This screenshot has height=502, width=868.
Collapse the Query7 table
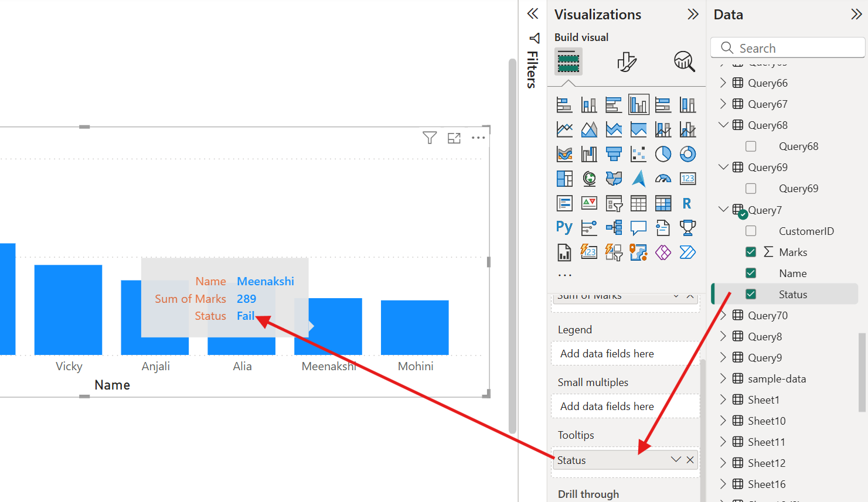pos(723,210)
